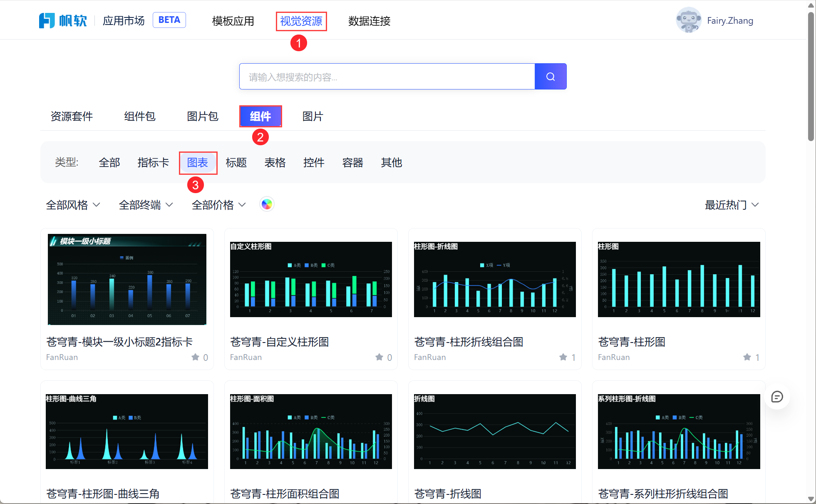Click Fairy.Zhang user avatar
This screenshot has height=504, width=816.
pos(688,20)
